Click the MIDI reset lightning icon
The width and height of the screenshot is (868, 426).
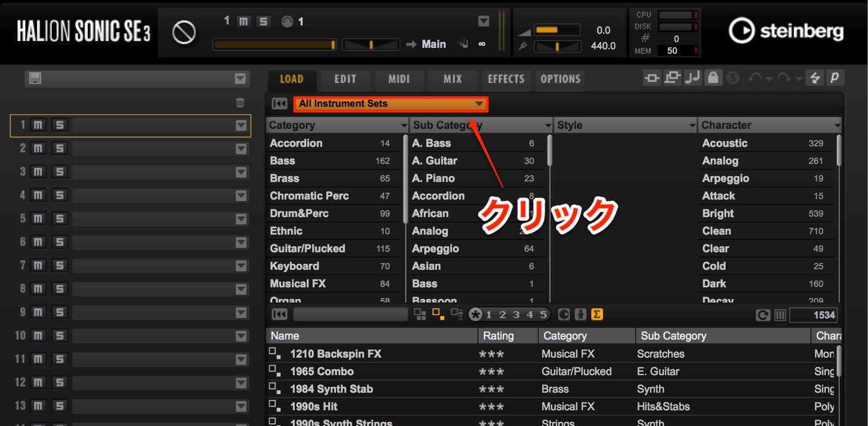tap(814, 78)
